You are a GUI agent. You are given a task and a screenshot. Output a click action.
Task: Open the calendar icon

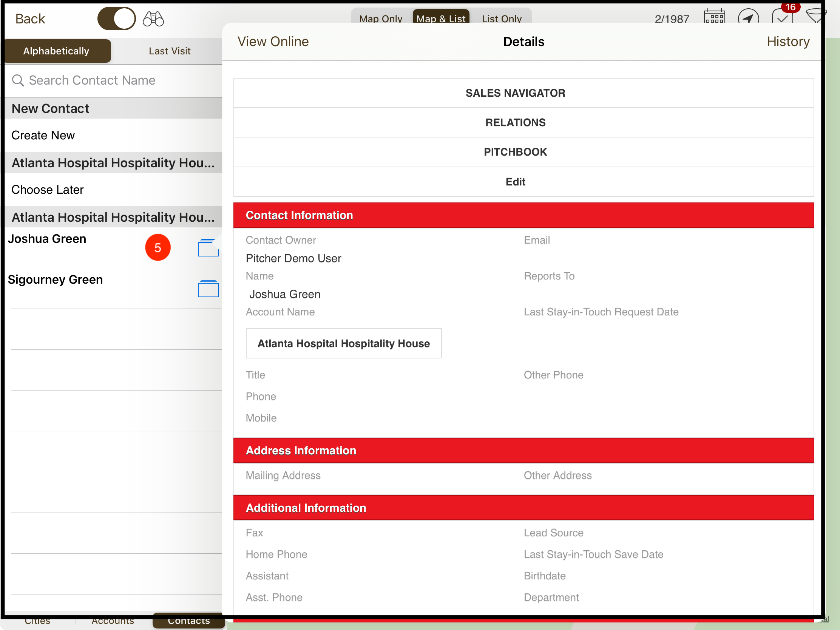[x=714, y=17]
